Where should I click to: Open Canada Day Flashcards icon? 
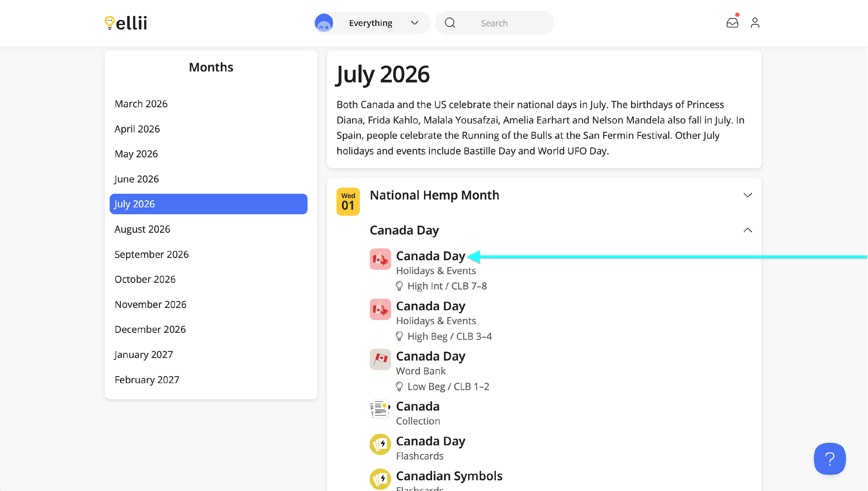click(x=380, y=444)
